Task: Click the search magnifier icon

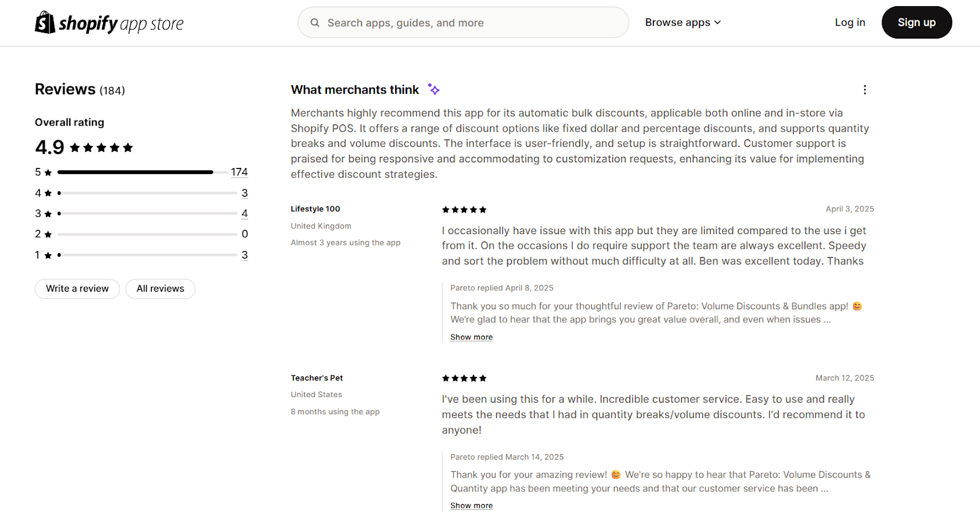Action: [x=315, y=23]
